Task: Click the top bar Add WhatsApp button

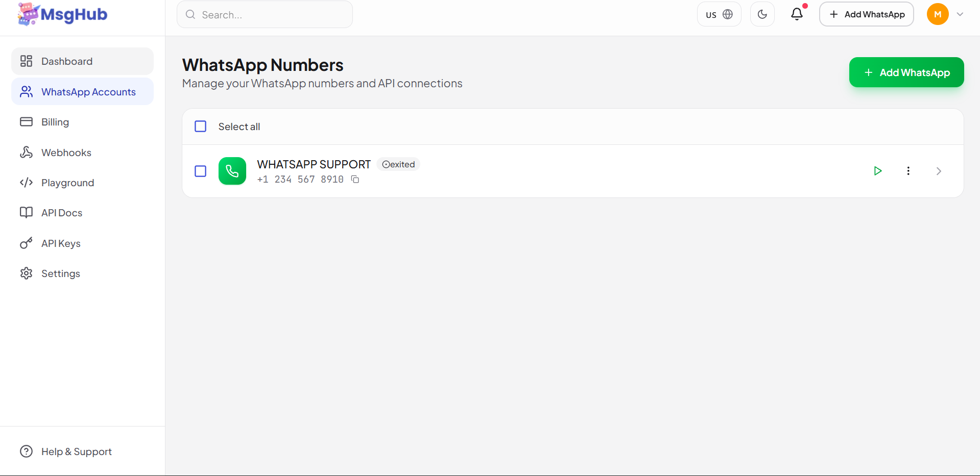Action: click(867, 14)
